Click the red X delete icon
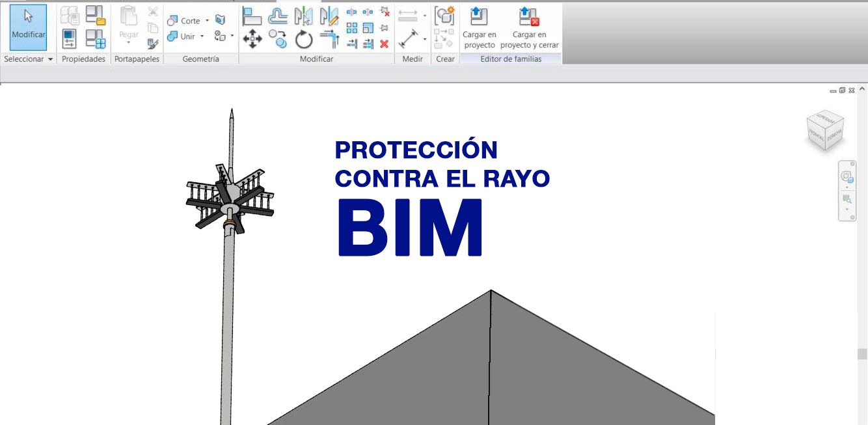This screenshot has height=425, width=868. 385,44
